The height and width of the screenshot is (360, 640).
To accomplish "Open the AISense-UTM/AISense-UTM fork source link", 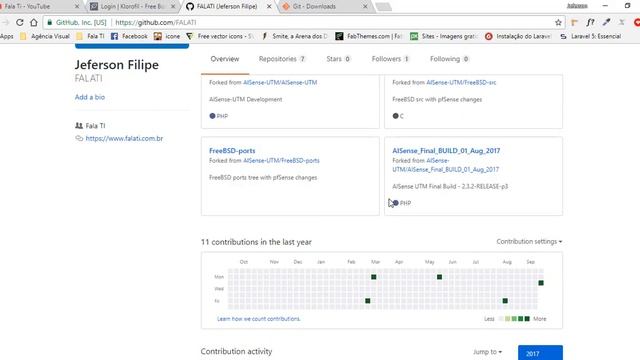I will [x=280, y=82].
